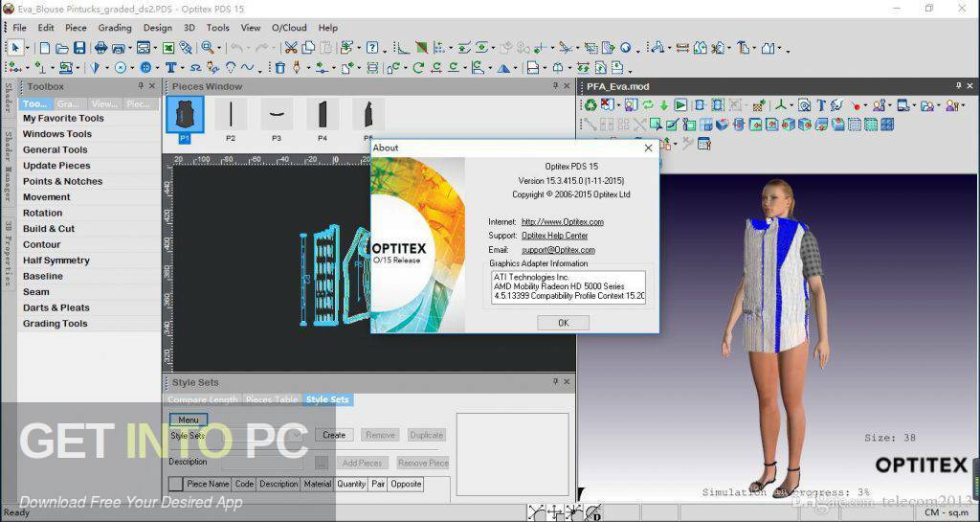980x522 pixels.
Task: Open Darts & Pleats in Toolbox
Action: point(56,307)
